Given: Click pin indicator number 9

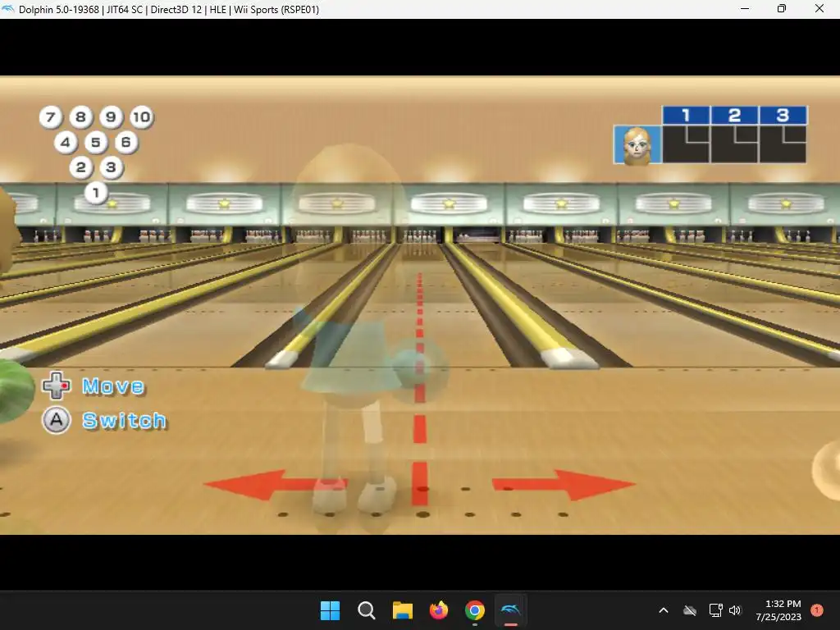Looking at the screenshot, I should (111, 116).
